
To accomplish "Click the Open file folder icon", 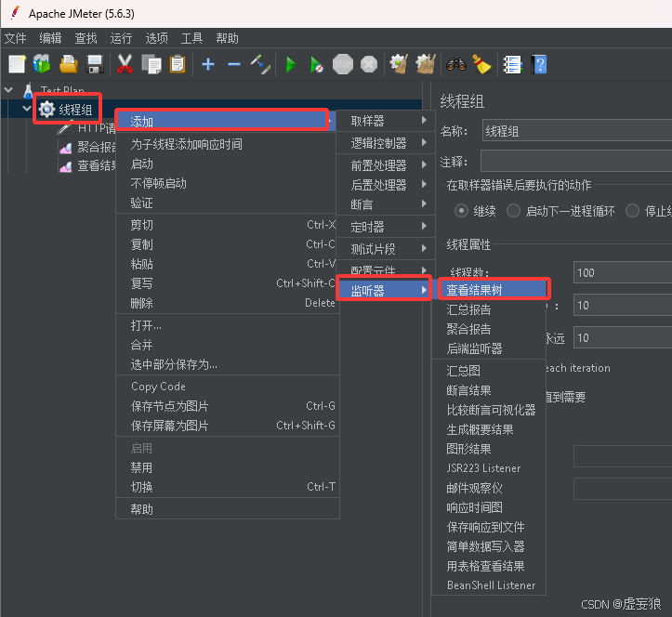I will pos(69,65).
